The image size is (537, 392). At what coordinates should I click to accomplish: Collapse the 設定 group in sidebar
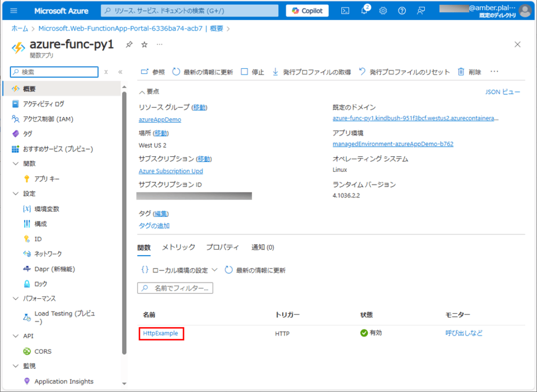15,193
